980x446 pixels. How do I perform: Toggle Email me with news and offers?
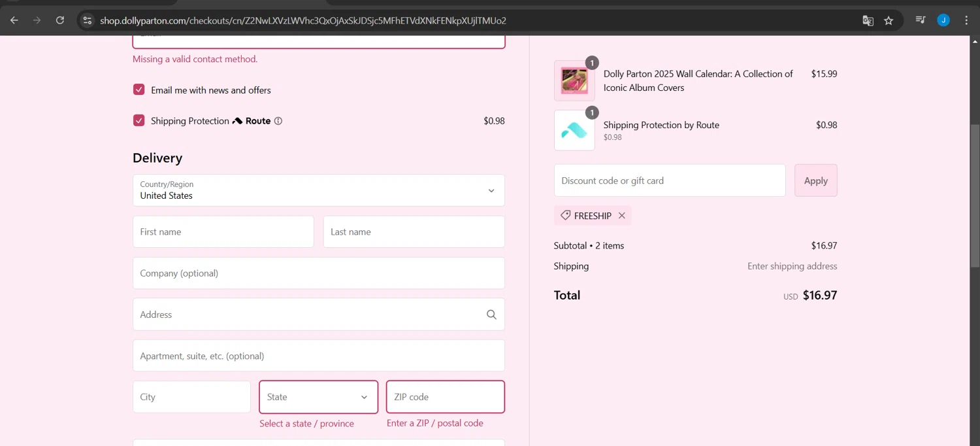coord(139,90)
